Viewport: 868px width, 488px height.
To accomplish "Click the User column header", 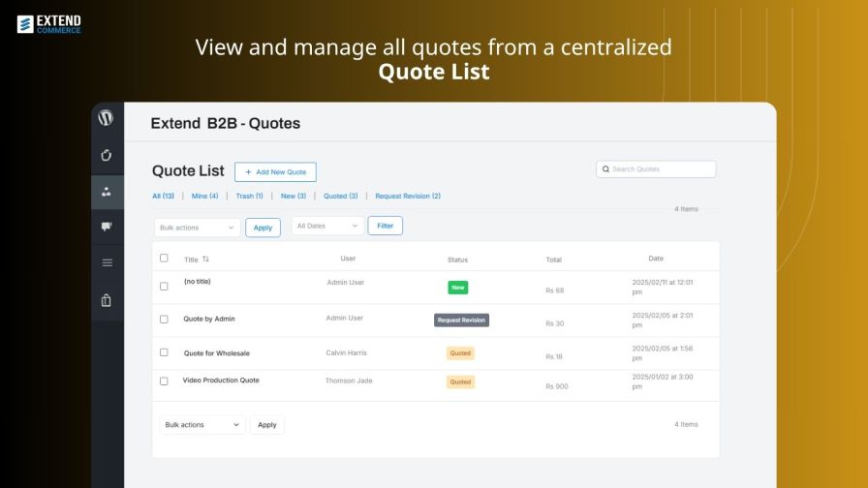I will pyautogui.click(x=348, y=259).
